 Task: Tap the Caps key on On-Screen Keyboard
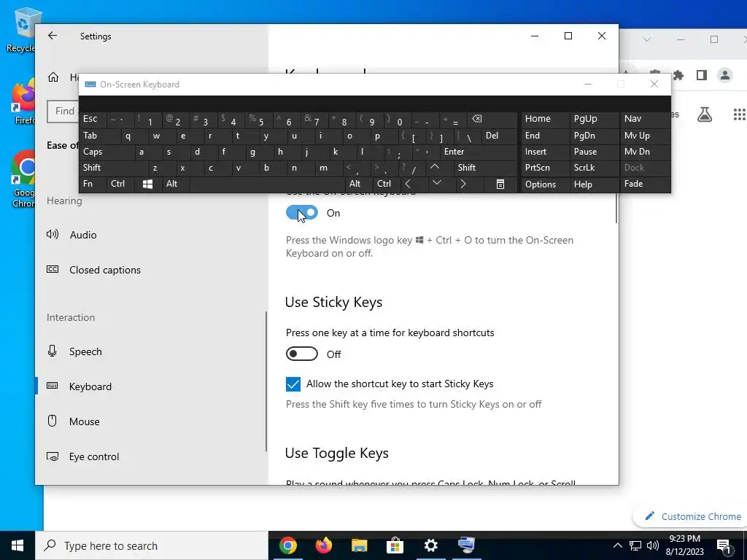pyautogui.click(x=107, y=152)
